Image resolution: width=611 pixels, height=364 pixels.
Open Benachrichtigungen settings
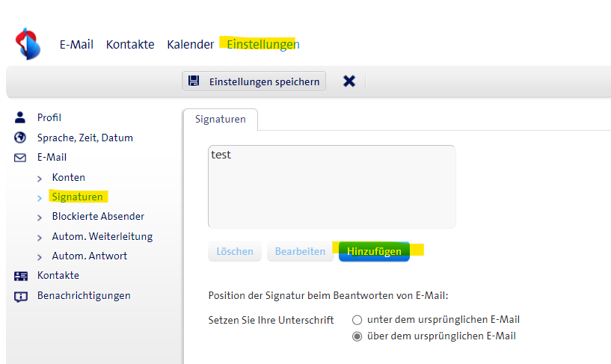[84, 295]
